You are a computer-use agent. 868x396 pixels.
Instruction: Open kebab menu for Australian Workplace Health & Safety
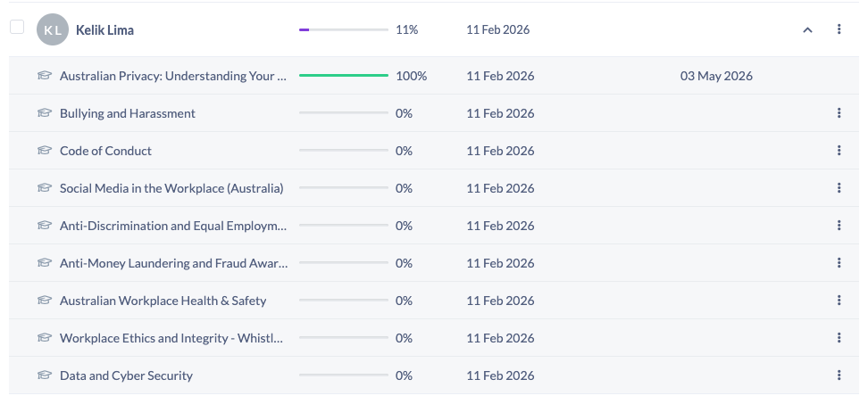click(839, 301)
